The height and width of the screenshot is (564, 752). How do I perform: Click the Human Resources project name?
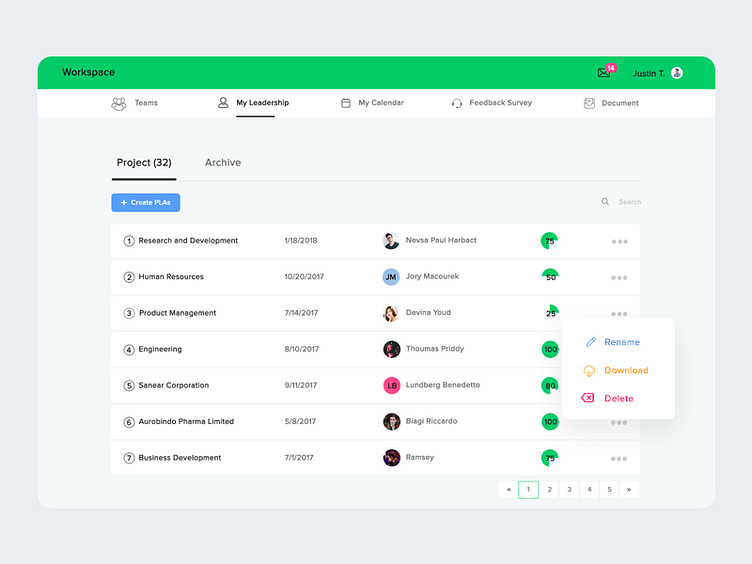[171, 277]
